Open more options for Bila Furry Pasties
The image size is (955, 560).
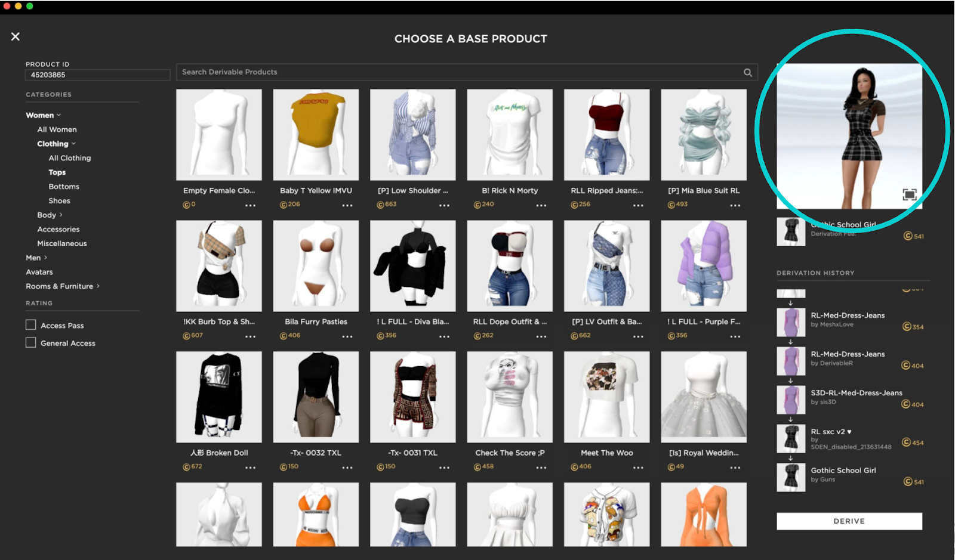(x=348, y=336)
